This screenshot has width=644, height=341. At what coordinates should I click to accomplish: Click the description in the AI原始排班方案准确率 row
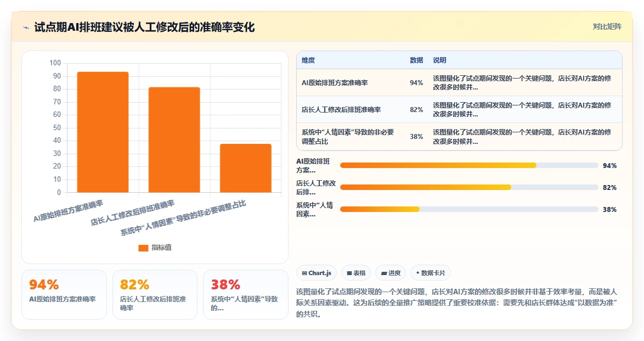[x=522, y=83]
